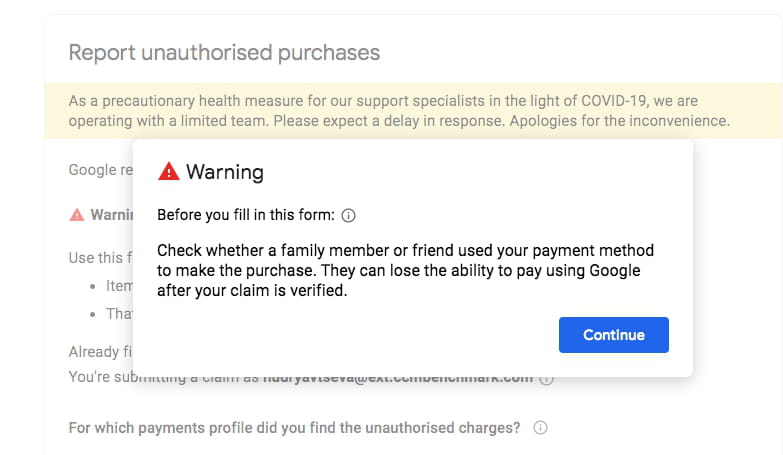Image resolution: width=783 pixels, height=455 pixels.
Task: Click info icon after the email address
Action: (x=546, y=379)
